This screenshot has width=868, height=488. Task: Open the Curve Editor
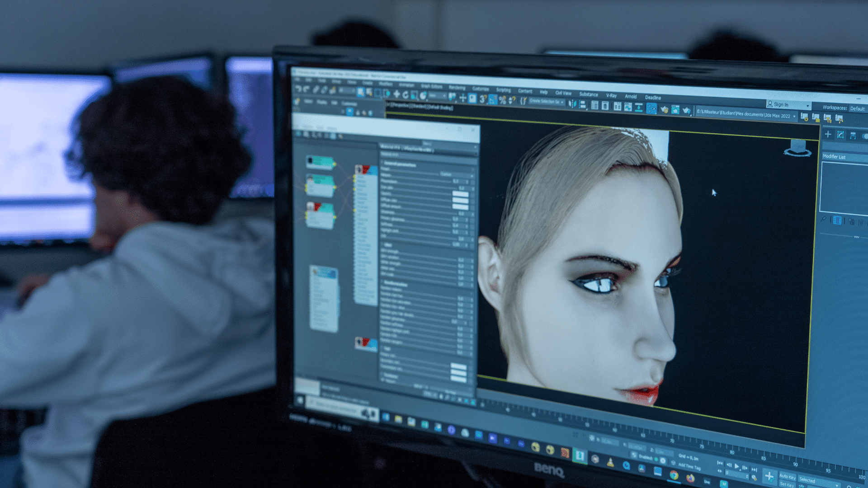[x=628, y=107]
